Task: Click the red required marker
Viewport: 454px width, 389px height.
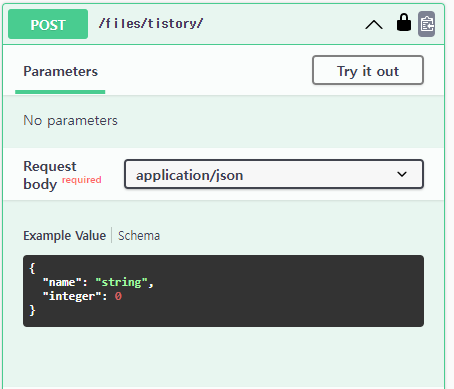Action: click(x=82, y=180)
